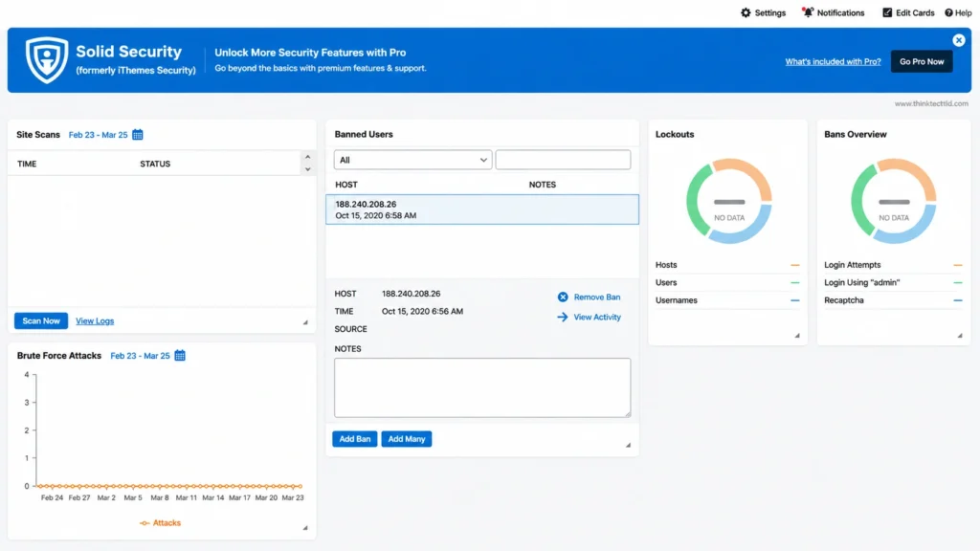Click the Site Scans table scroll up arrow
The image size is (980, 551).
[x=307, y=157]
